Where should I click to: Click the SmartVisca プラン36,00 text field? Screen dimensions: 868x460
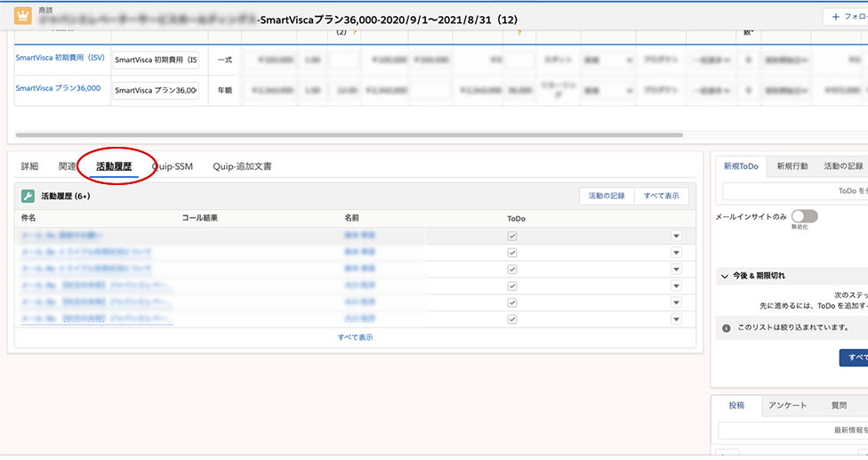coord(156,90)
